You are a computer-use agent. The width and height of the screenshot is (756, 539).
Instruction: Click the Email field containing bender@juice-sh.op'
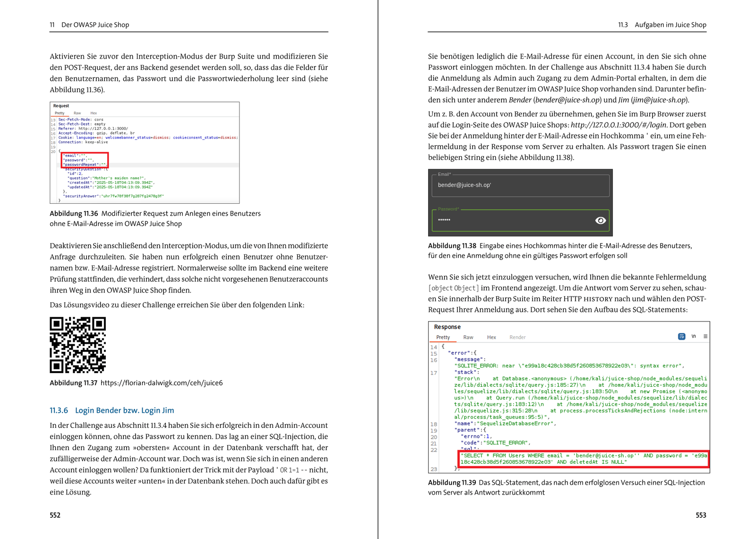coord(520,185)
